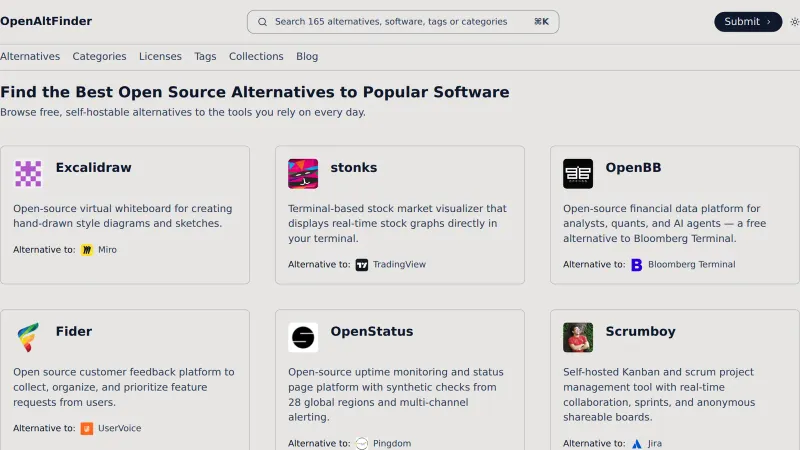Click the UserVoice orange icon
The height and width of the screenshot is (450, 800).
pos(87,428)
